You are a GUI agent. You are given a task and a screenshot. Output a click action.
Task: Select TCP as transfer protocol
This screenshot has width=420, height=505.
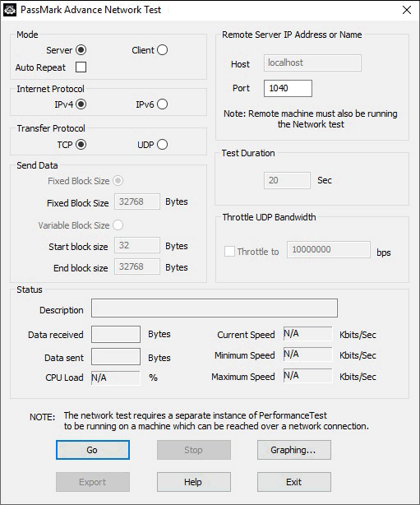coord(81,145)
